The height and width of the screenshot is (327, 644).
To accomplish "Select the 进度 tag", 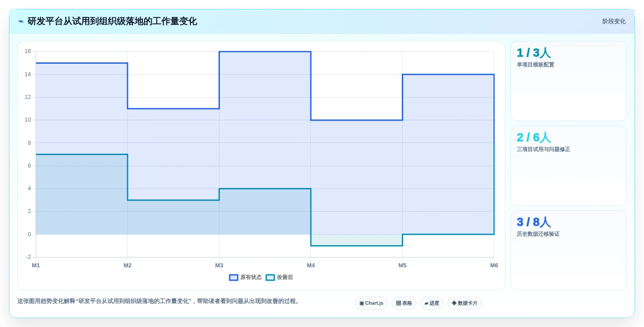I will [x=432, y=303].
